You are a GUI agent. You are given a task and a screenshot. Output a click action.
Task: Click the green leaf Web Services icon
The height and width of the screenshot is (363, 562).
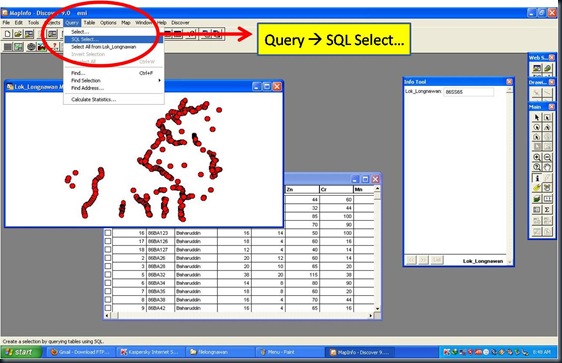pos(547,68)
